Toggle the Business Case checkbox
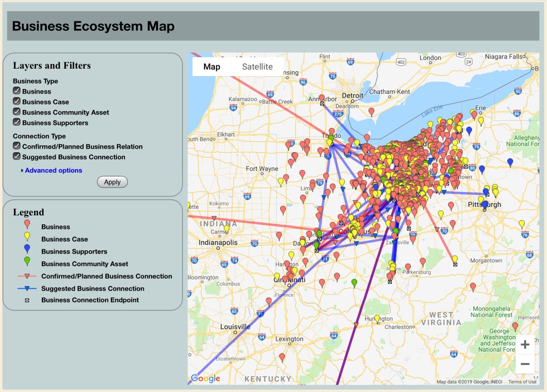 click(17, 101)
